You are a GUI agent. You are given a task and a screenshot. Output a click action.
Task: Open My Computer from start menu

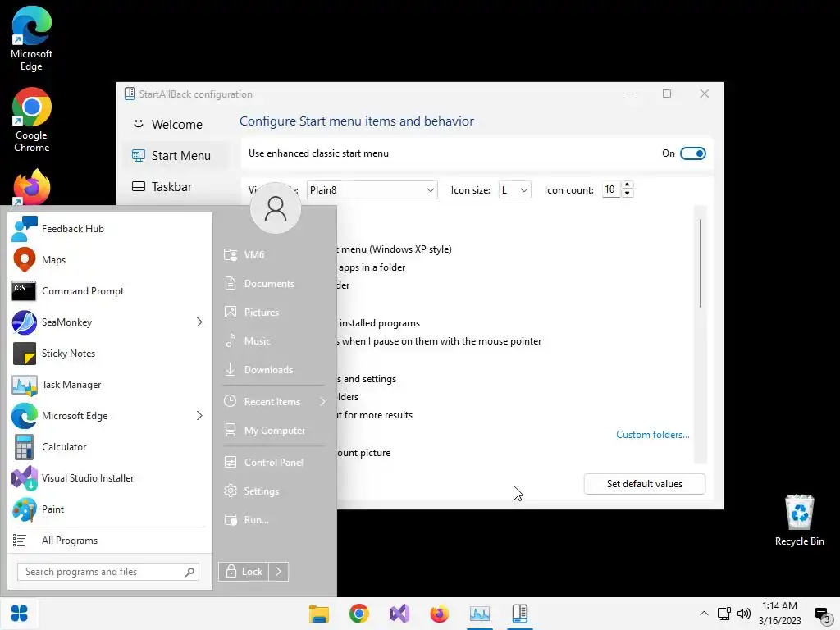pyautogui.click(x=274, y=430)
